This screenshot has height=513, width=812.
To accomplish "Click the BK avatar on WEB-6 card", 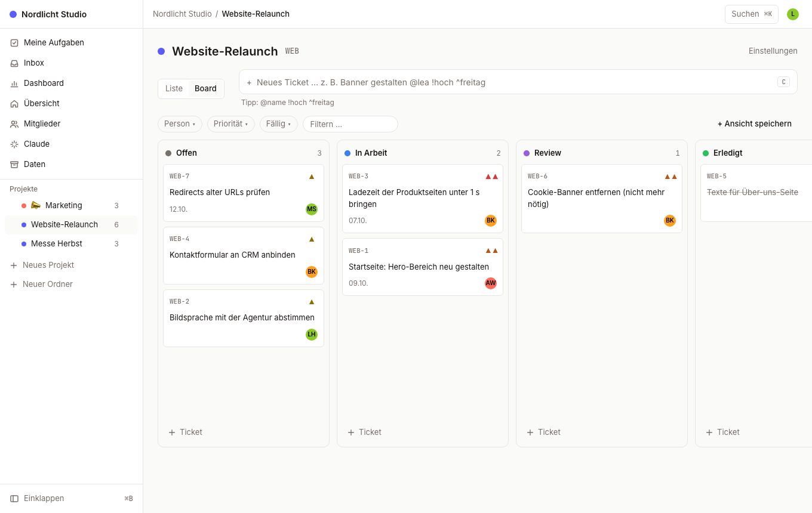I will coord(670,220).
